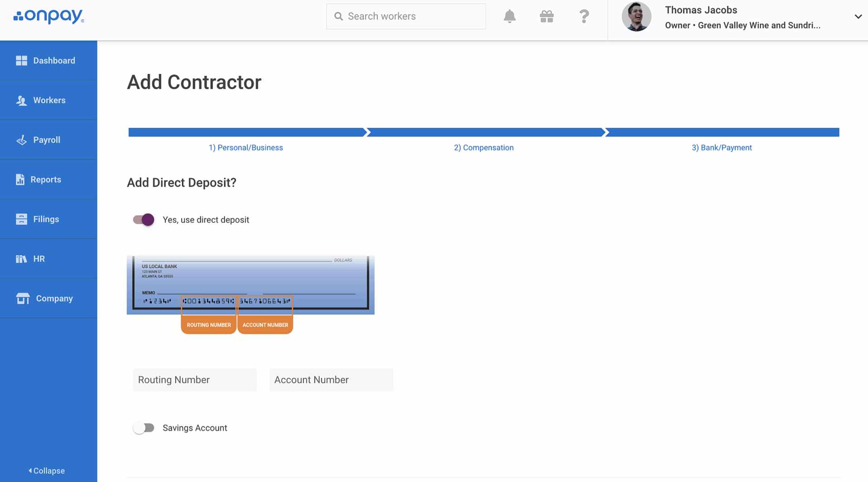Click the Company storefront icon
Viewport: 868px width, 482px height.
click(23, 299)
